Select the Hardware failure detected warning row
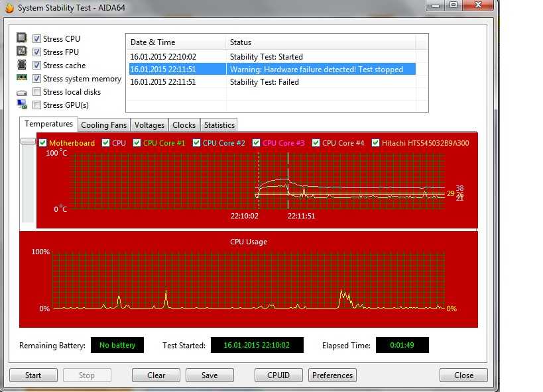 272,70
